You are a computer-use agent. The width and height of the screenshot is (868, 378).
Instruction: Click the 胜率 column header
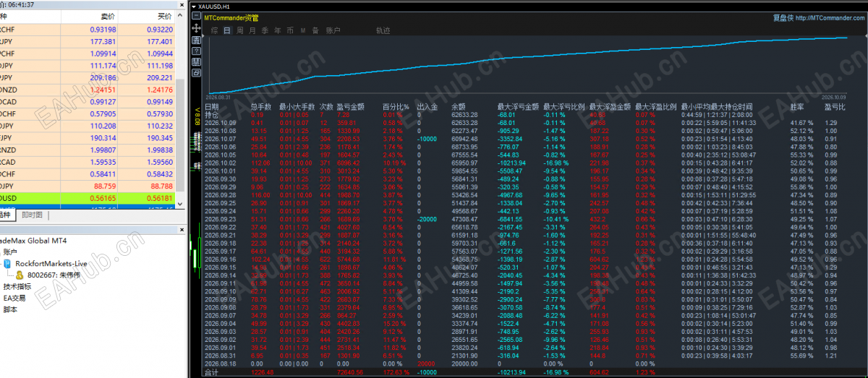[797, 107]
